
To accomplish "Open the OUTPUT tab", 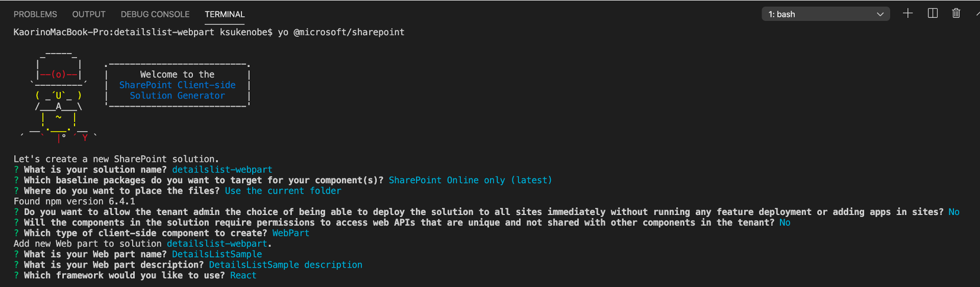I will (89, 14).
